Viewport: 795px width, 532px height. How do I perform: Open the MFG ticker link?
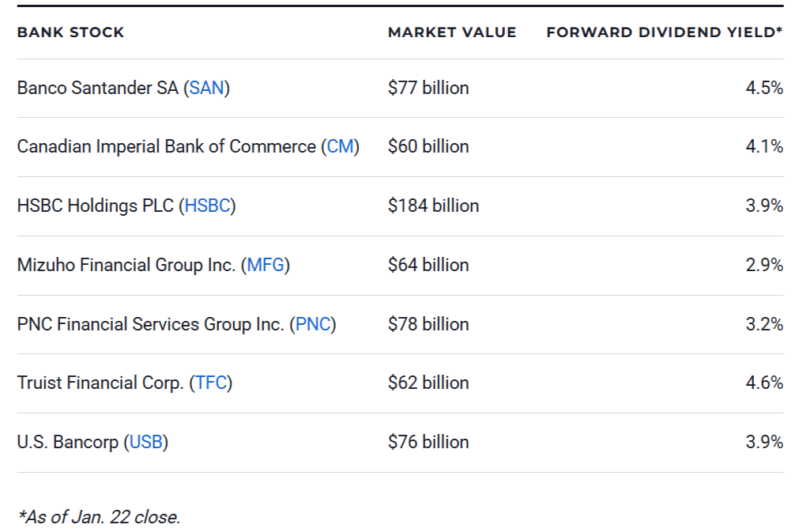coord(266,265)
